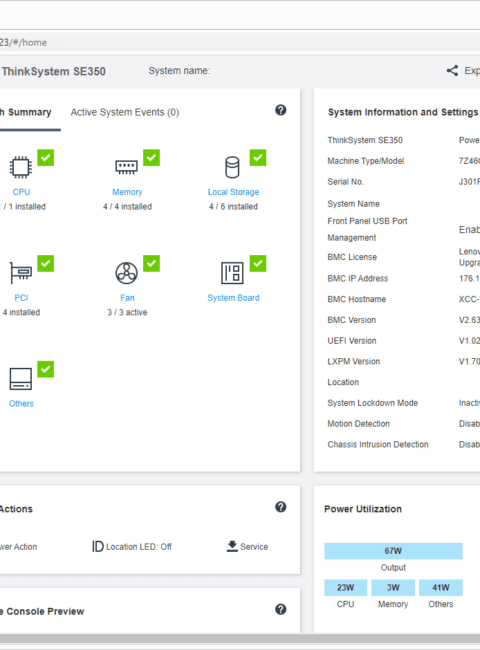The image size is (480, 650).
Task: Click the 67W Output power bar
Action: point(393,551)
